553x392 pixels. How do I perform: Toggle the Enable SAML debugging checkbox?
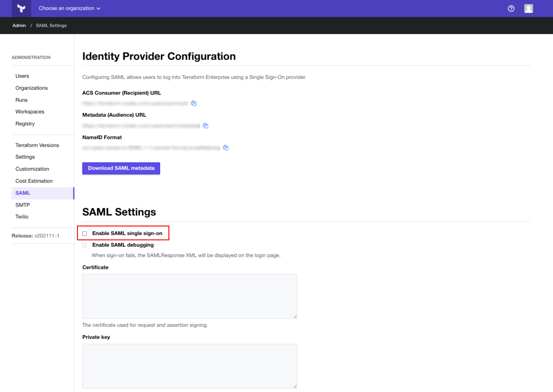coord(85,245)
